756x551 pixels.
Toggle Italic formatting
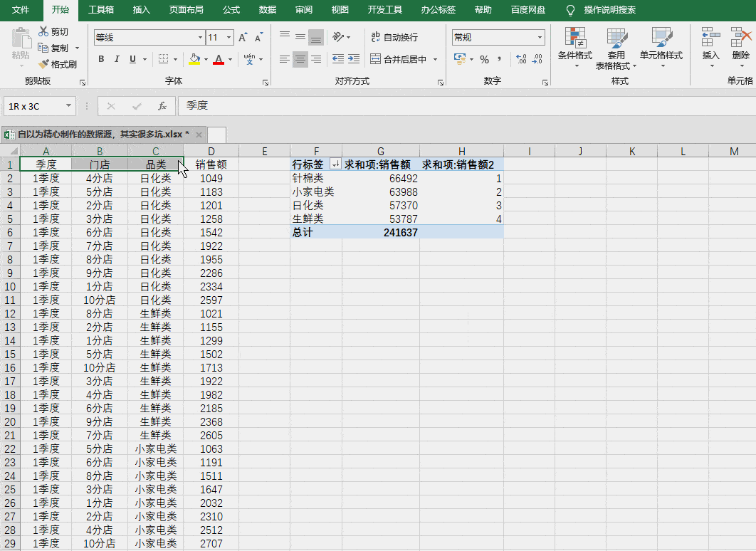point(117,59)
